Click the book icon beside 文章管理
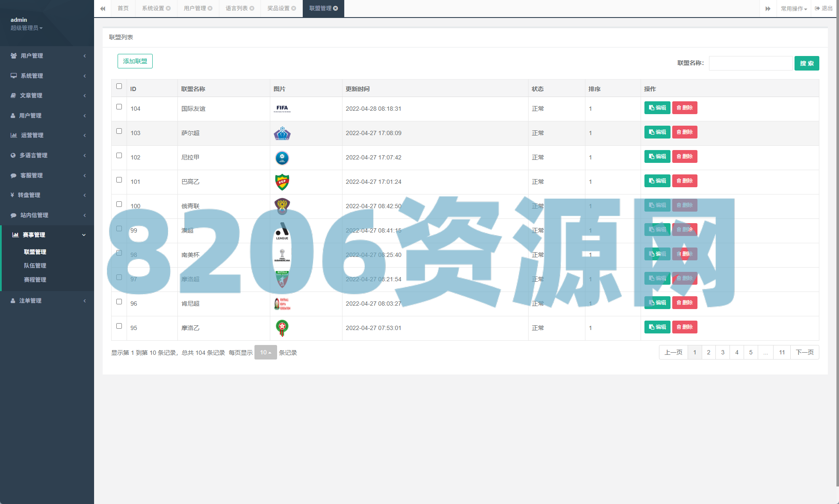The height and width of the screenshot is (504, 839). click(x=13, y=95)
